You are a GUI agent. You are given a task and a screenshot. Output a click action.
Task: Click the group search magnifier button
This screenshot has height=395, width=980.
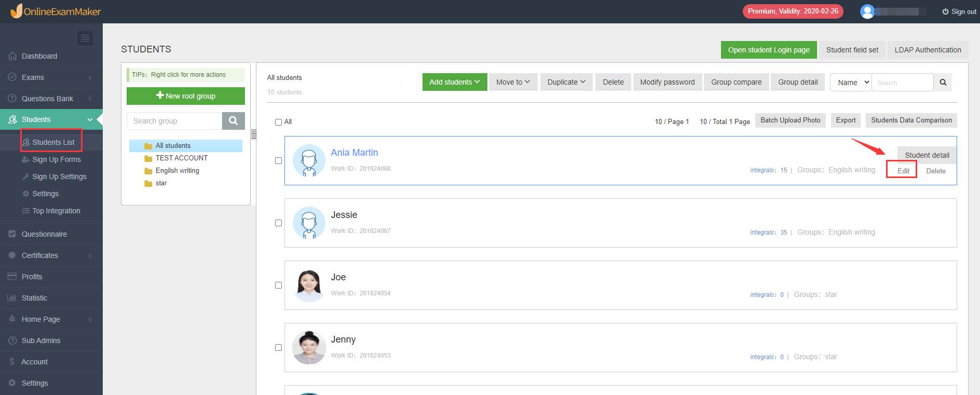(234, 121)
